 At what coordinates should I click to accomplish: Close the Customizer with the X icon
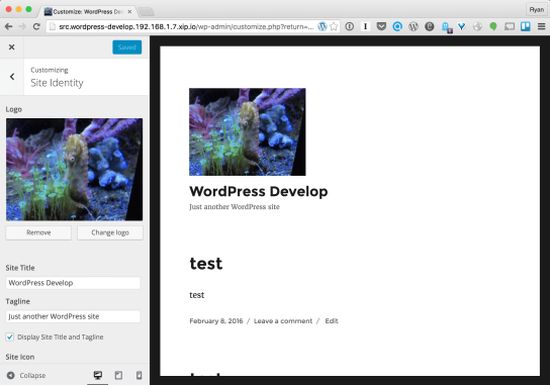click(12, 47)
